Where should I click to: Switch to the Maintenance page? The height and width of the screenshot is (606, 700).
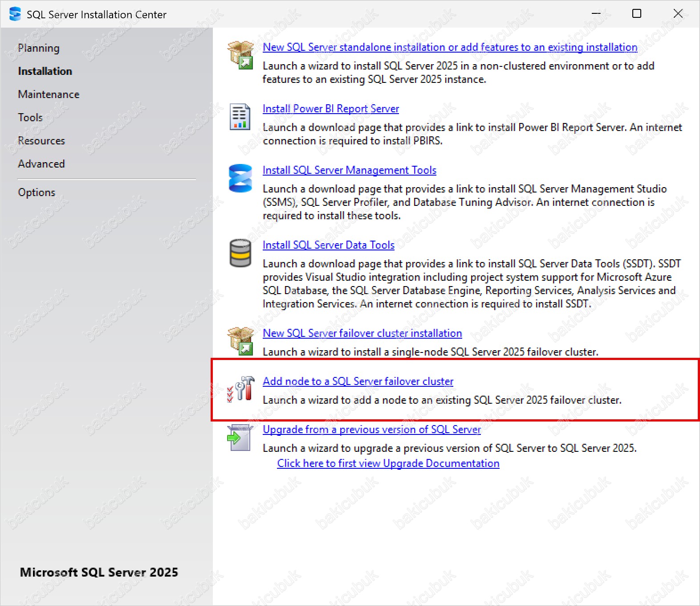[x=49, y=94]
